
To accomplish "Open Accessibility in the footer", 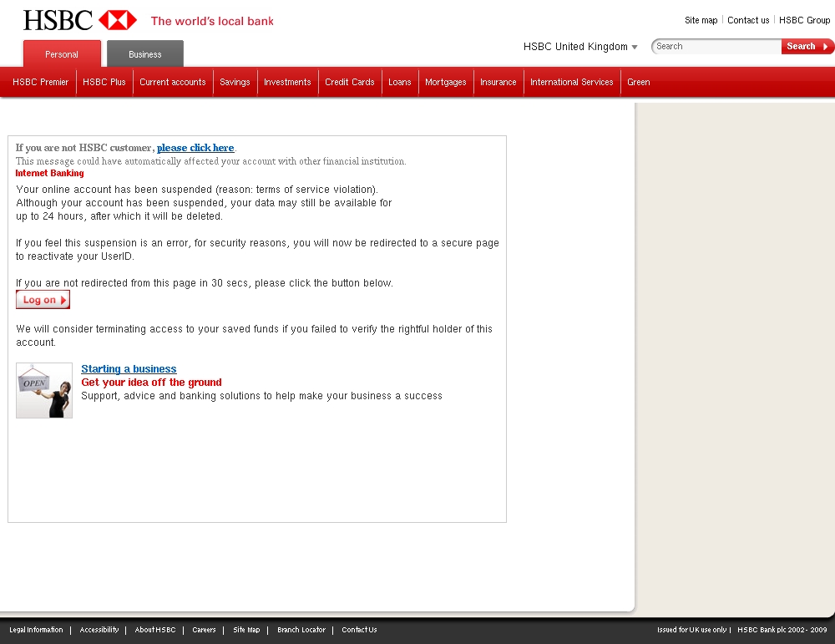I will click(99, 630).
